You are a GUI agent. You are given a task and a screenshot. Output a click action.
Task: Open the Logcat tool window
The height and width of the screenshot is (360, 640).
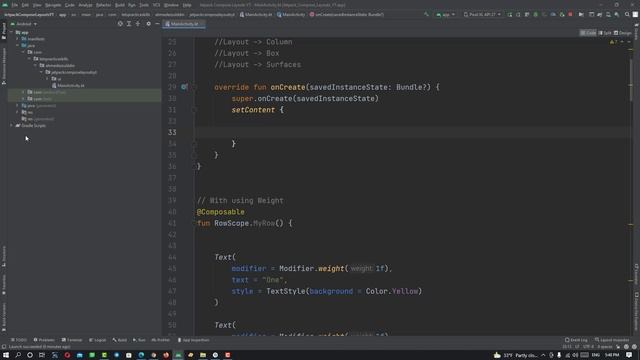pos(98,340)
